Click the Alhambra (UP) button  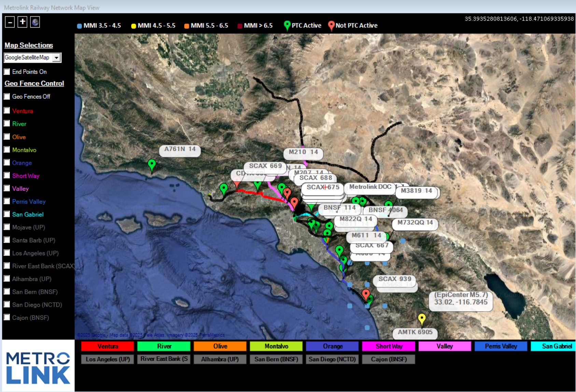[x=220, y=359]
